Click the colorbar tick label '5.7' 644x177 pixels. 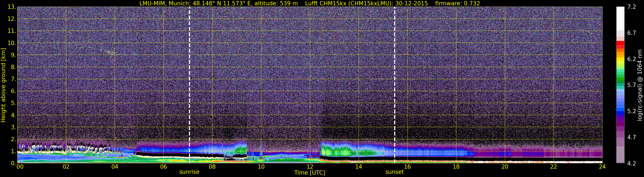pyautogui.click(x=632, y=85)
